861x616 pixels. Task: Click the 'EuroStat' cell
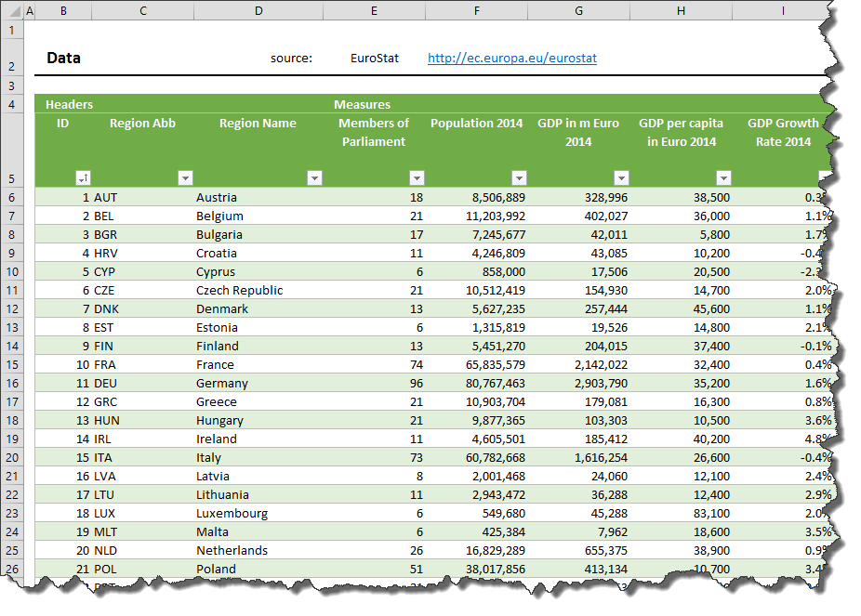[375, 59]
